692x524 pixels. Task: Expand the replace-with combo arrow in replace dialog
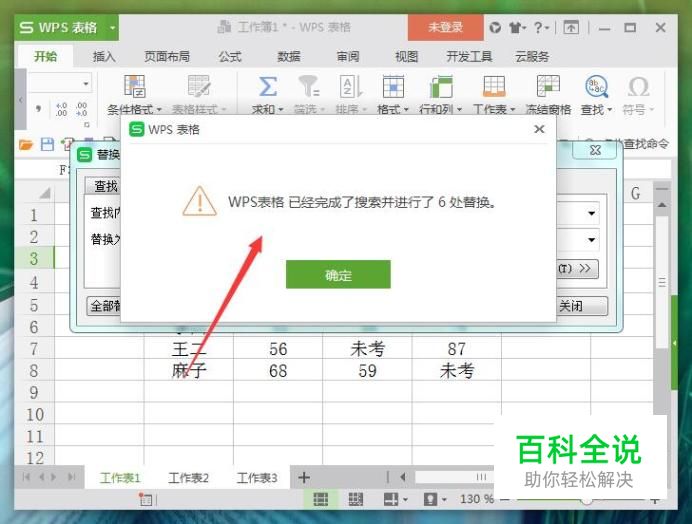(591, 240)
